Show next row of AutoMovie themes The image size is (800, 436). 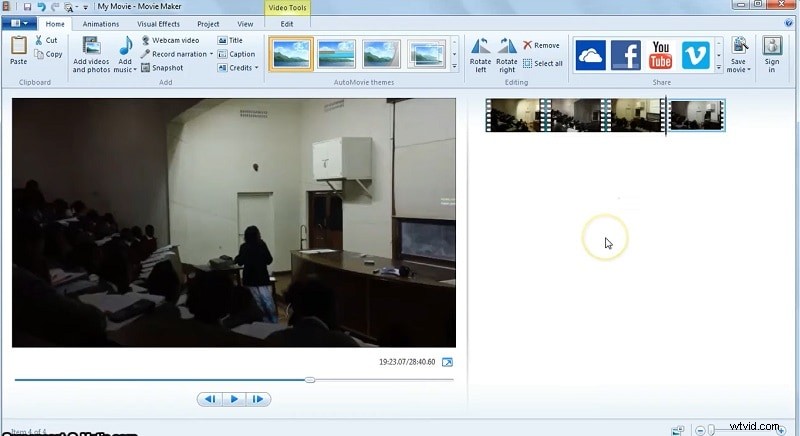[454, 54]
